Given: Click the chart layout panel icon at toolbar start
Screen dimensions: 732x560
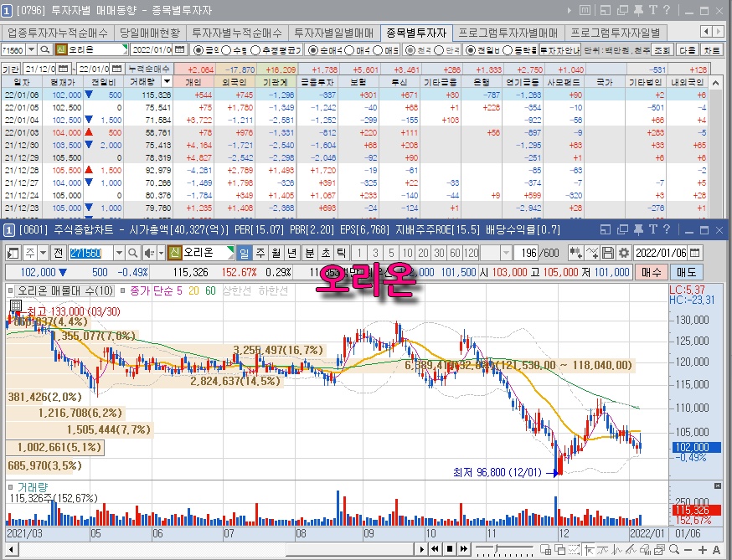Looking at the screenshot, I should (13, 254).
